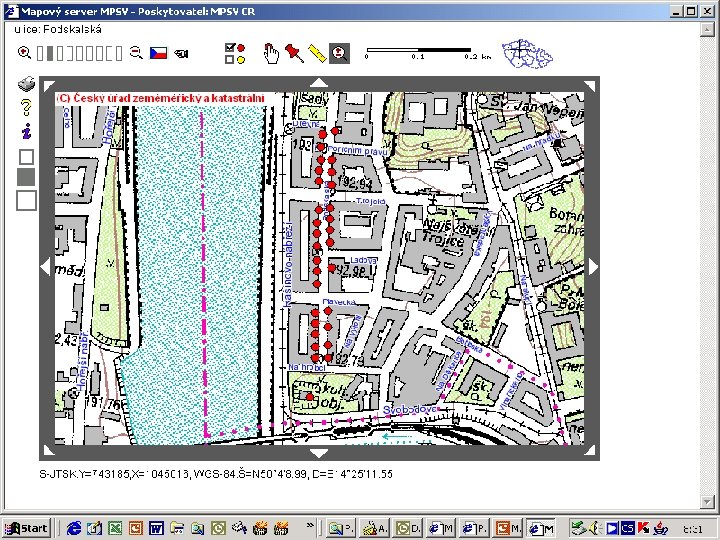720x540 pixels.
Task: Pan the map north with the top arrow
Action: point(318,83)
